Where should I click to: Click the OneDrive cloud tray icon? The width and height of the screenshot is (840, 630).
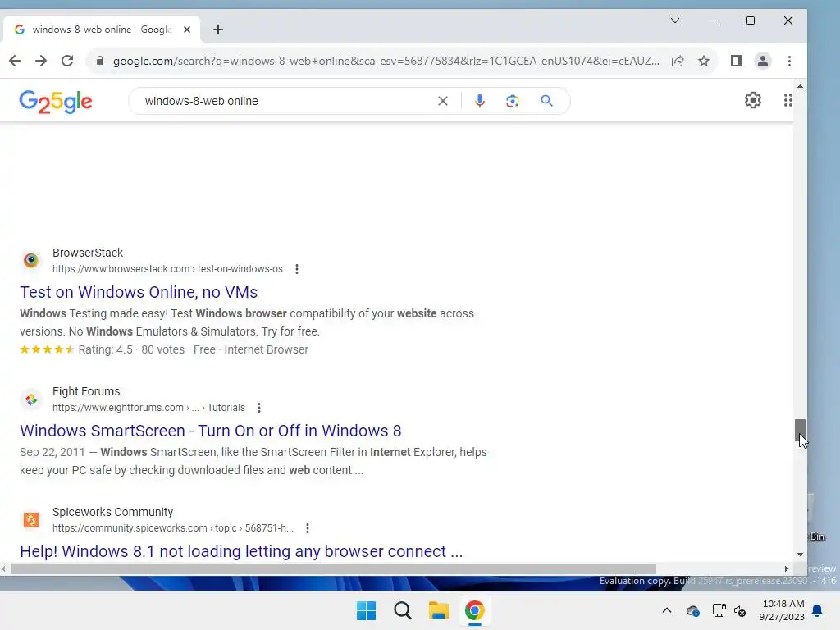(x=692, y=610)
